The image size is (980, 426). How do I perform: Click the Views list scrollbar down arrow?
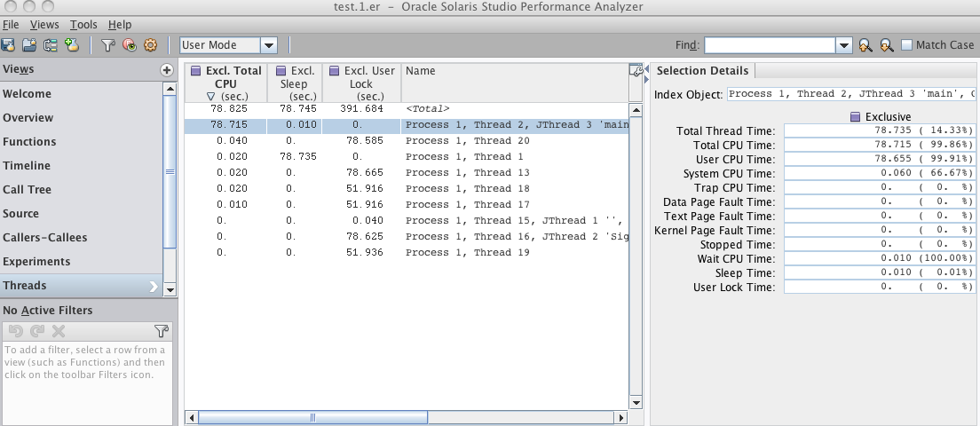(x=170, y=289)
